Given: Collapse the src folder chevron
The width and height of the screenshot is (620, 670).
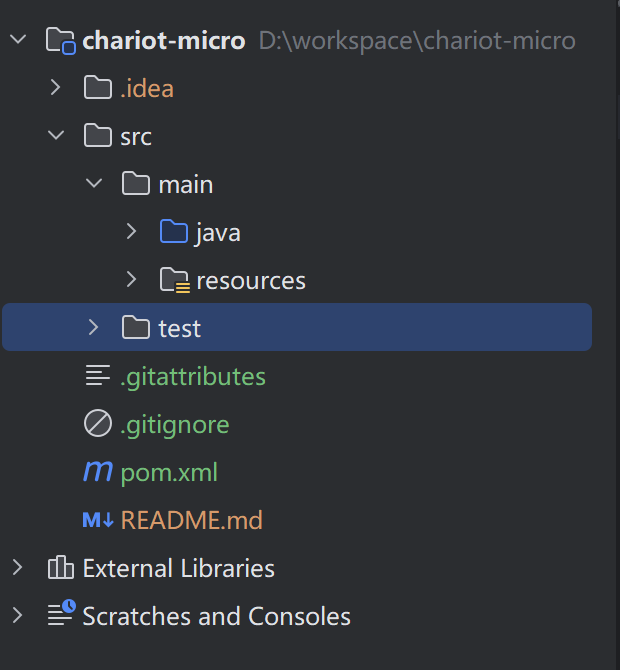Looking at the screenshot, I should click(56, 135).
